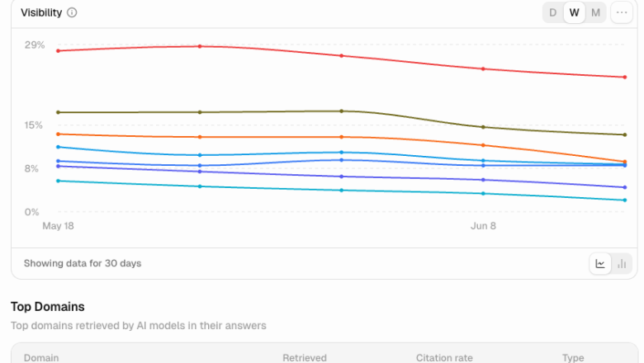Open the three-dot more options menu
This screenshot has width=644, height=363.
[622, 12]
